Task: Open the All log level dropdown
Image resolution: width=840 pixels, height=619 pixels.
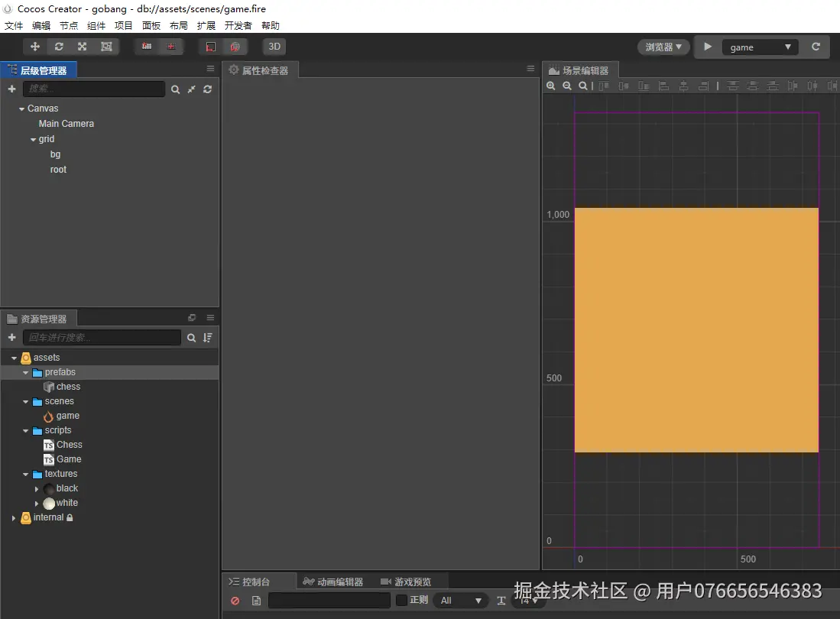Action: (460, 600)
